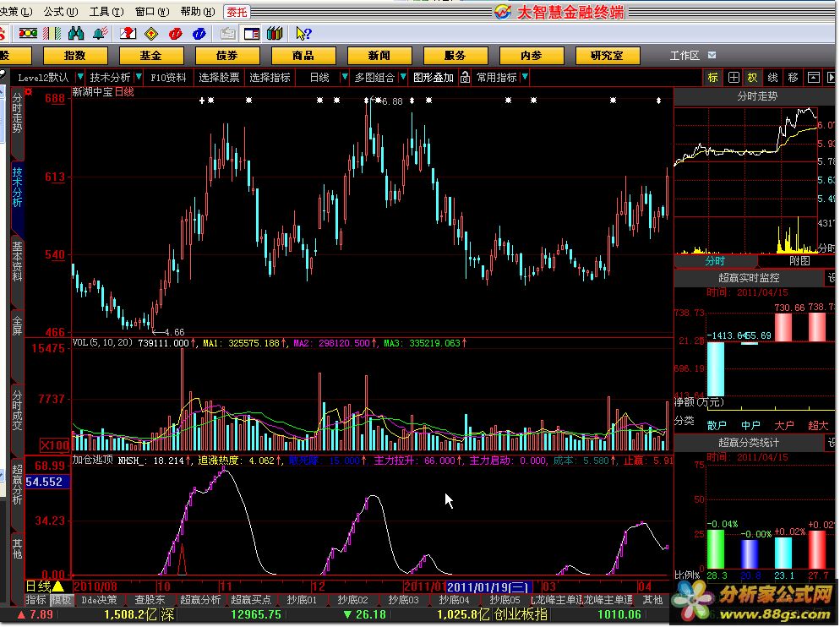The height and width of the screenshot is (627, 840).
Task: Click the blue round info icon
Action: pyautogui.click(x=199, y=34)
